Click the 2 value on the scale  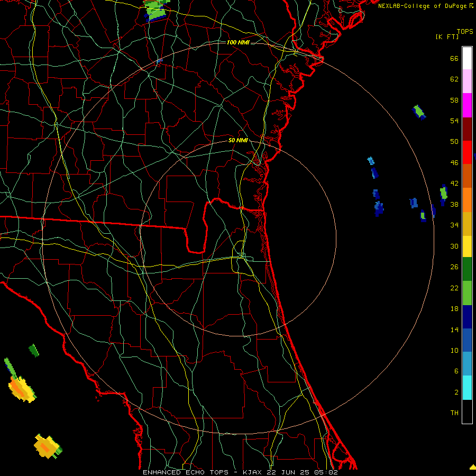456,392
